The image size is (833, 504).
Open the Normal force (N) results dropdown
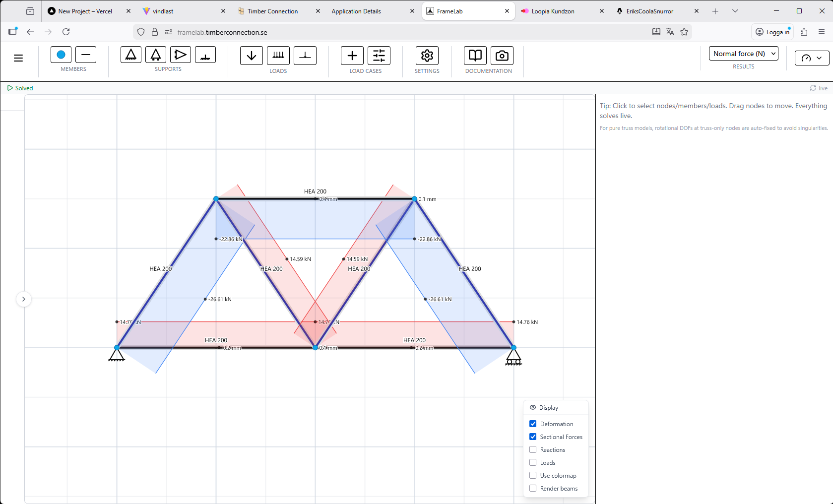(743, 54)
